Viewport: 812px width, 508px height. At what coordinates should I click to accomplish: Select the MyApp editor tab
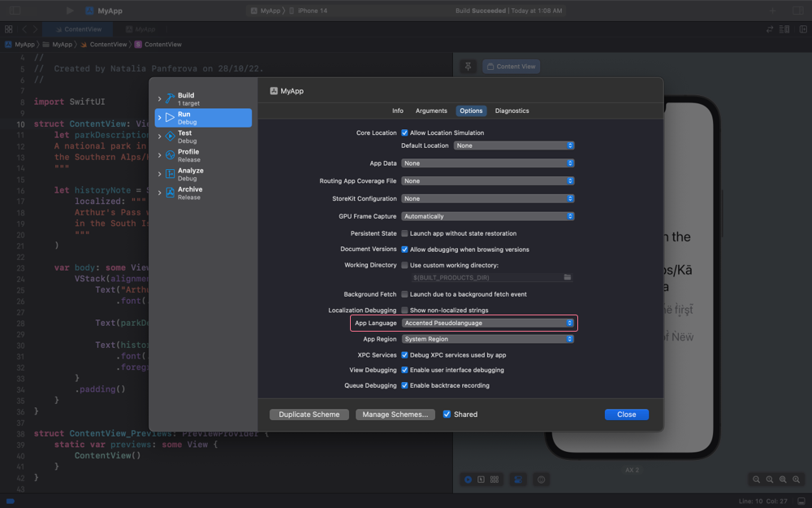140,29
